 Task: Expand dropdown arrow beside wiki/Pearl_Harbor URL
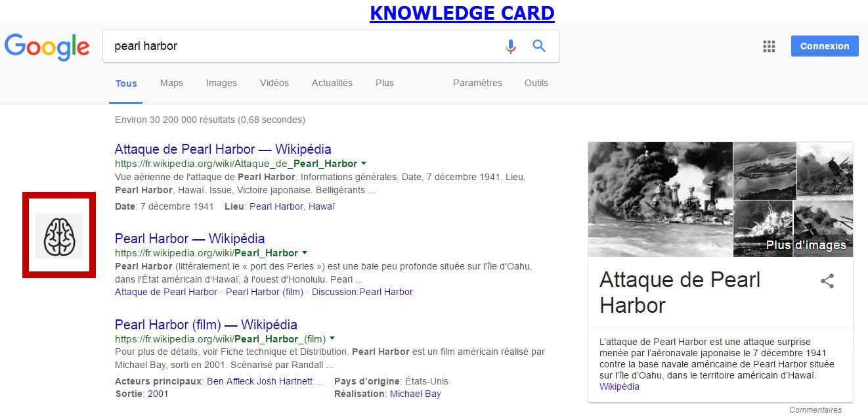coord(305,252)
